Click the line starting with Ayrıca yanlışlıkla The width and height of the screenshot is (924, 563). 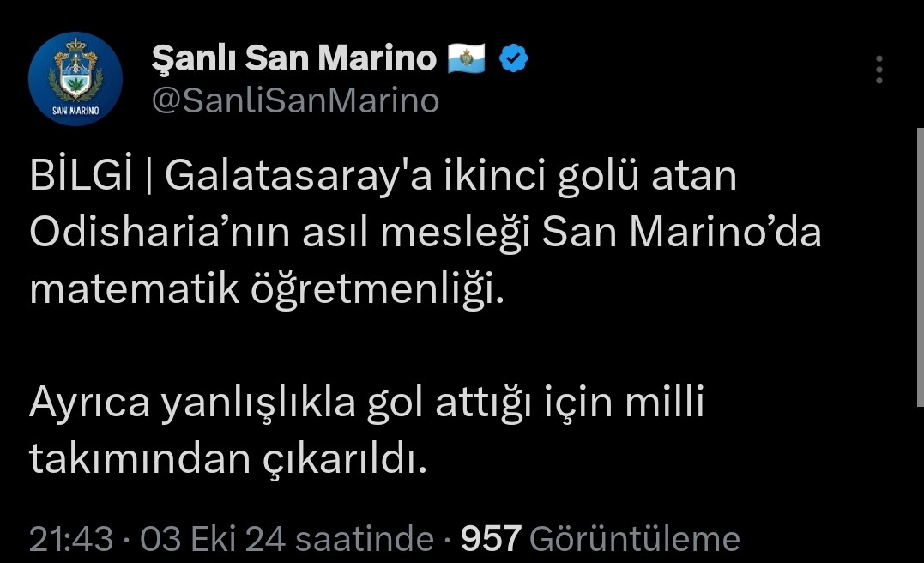(366, 403)
